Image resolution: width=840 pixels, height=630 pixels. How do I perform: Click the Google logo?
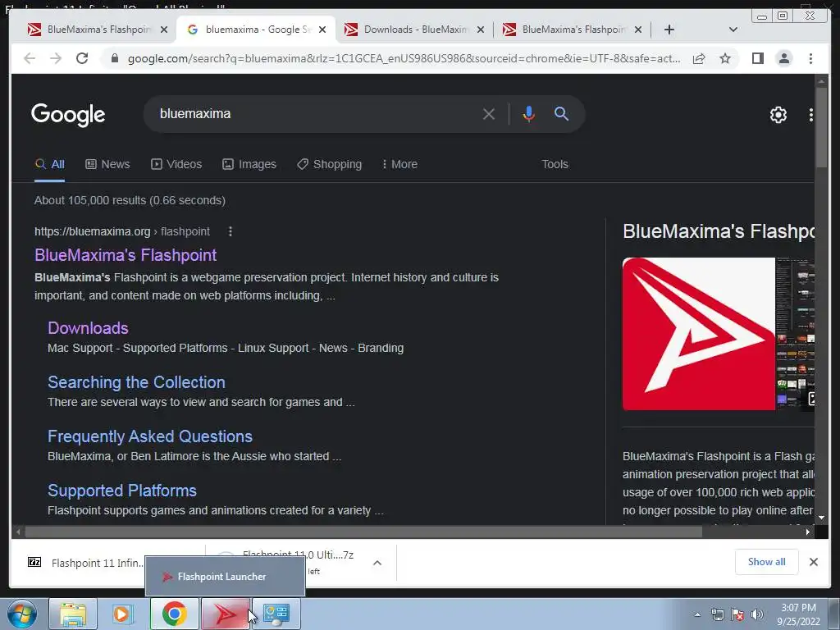68,115
